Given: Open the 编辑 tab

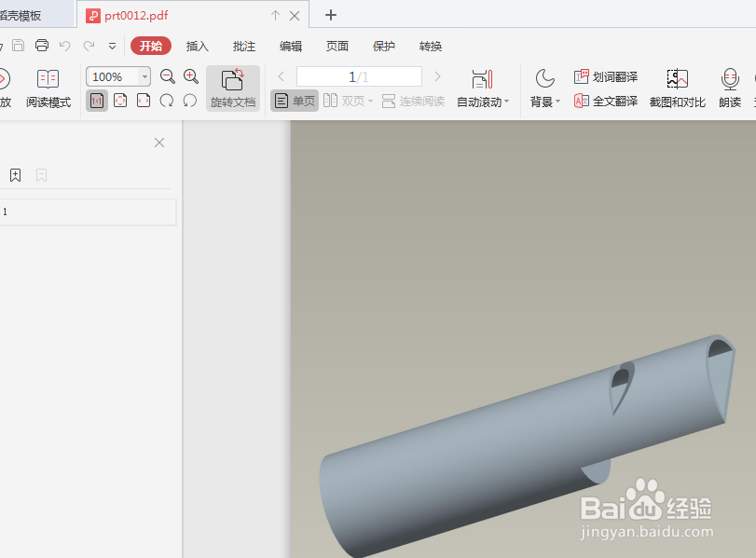Looking at the screenshot, I should coord(291,47).
